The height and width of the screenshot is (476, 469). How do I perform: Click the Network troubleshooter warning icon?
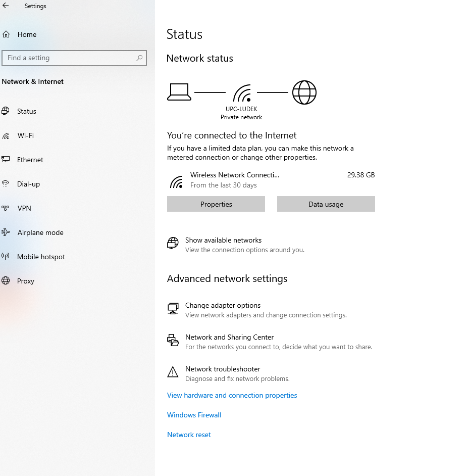tap(173, 372)
